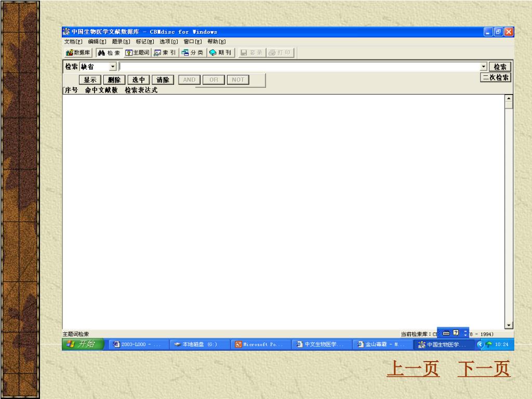Click the 上一页 previous page link
This screenshot has height=399, width=532.
413,369
